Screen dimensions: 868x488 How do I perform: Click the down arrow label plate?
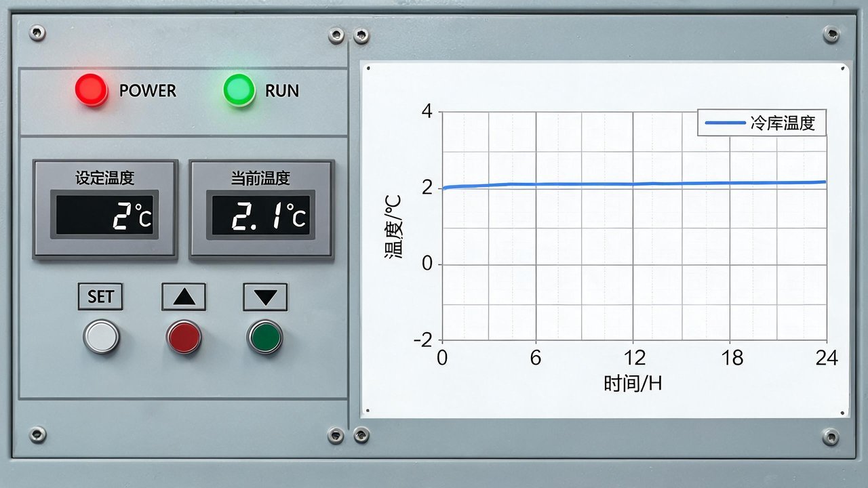click(265, 297)
